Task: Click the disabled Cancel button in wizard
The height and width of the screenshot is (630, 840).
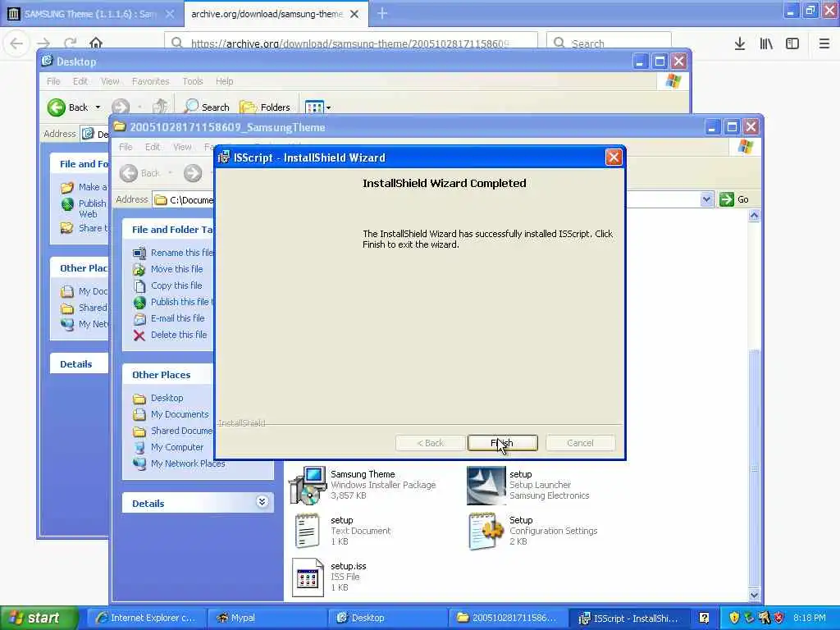Action: coord(580,443)
